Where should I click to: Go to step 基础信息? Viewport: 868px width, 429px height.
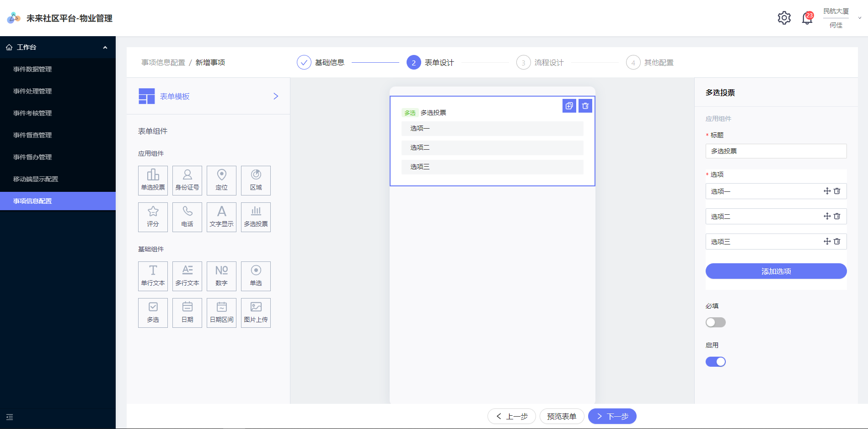[x=321, y=62]
